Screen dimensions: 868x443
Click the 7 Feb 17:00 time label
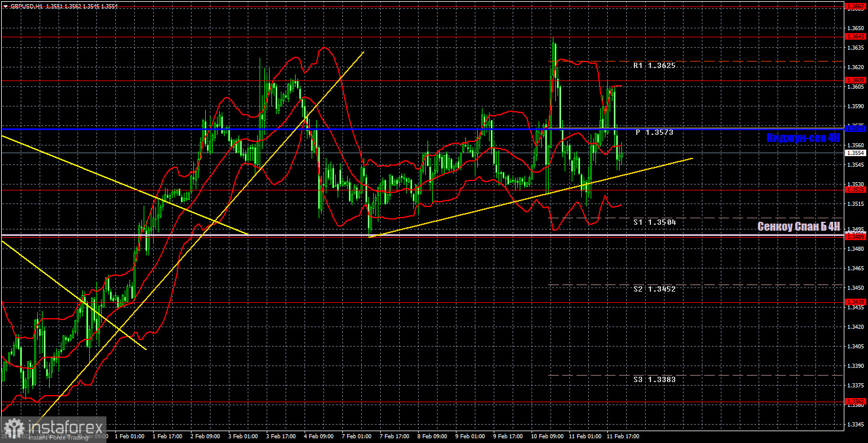click(394, 437)
